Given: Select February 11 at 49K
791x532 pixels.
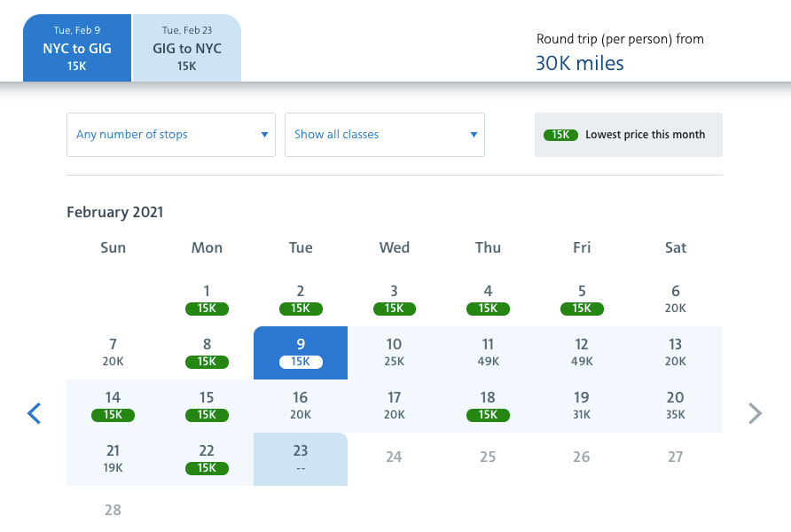Looking at the screenshot, I should 488,353.
